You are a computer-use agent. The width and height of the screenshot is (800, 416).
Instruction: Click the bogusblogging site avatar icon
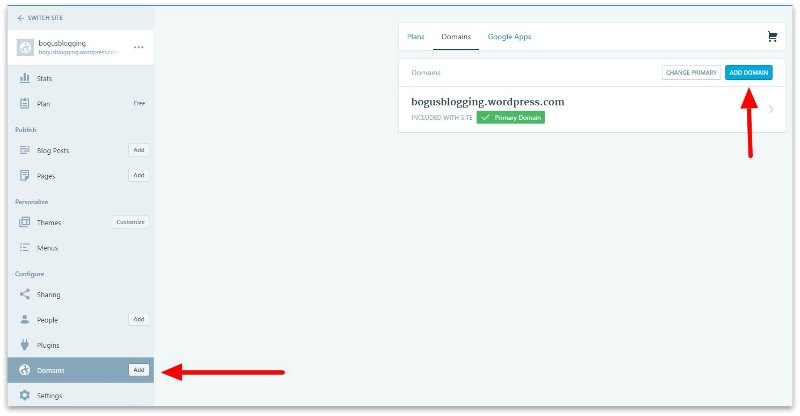[25, 47]
